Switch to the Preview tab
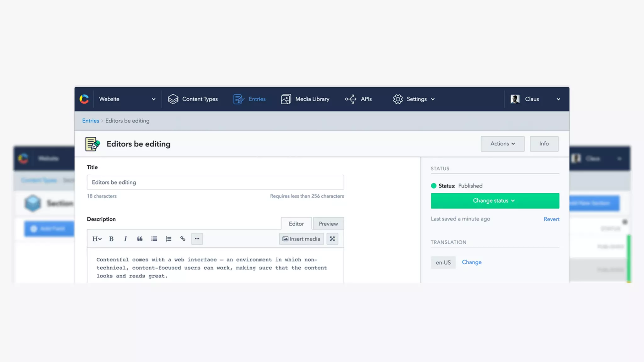The width and height of the screenshot is (644, 362). (x=328, y=224)
